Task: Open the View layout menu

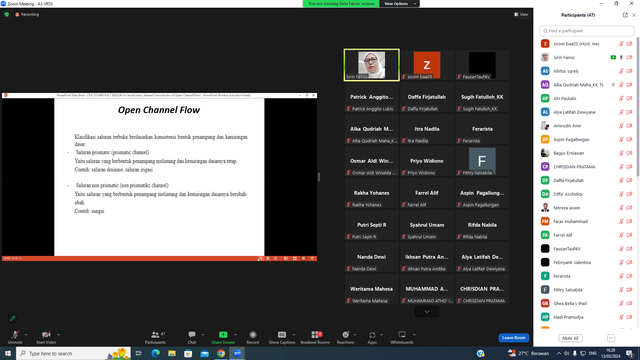Action: [521, 14]
